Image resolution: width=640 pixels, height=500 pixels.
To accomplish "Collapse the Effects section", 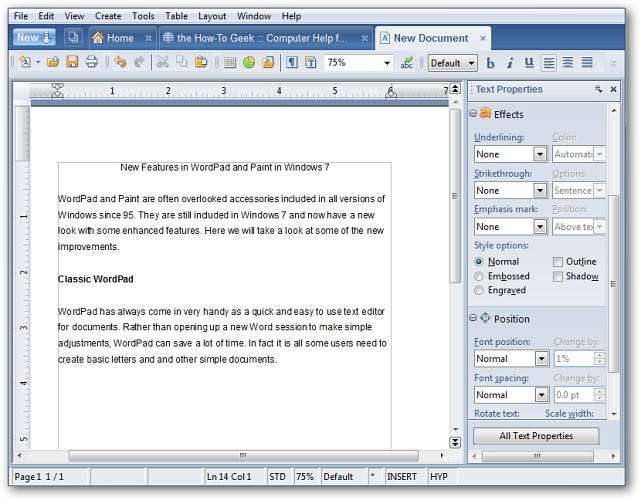I will click(x=474, y=114).
